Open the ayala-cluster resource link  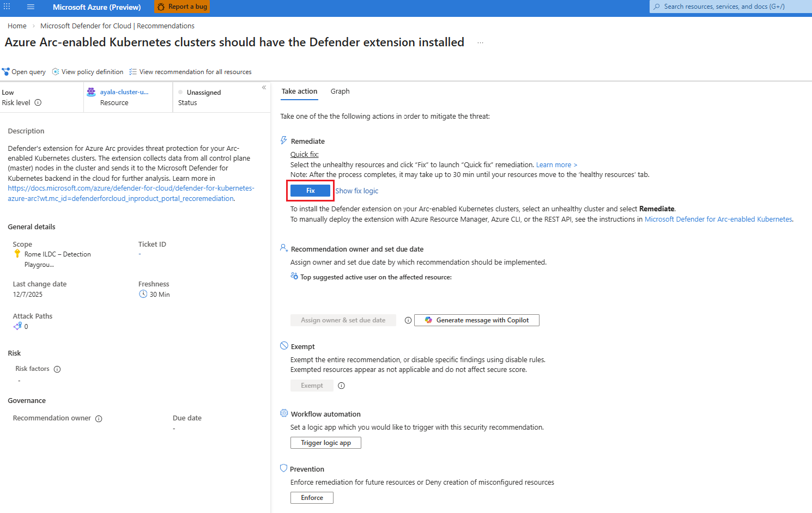(124, 92)
